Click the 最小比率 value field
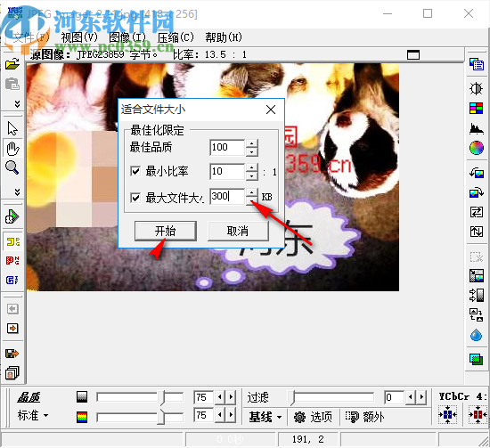Screen dimensions: 490x448 click(227, 172)
